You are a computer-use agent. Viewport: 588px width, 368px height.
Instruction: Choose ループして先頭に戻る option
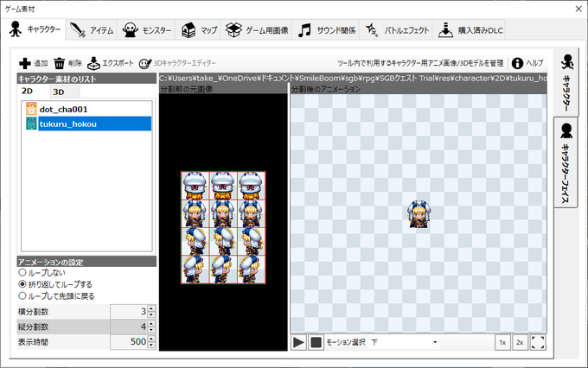click(x=22, y=295)
